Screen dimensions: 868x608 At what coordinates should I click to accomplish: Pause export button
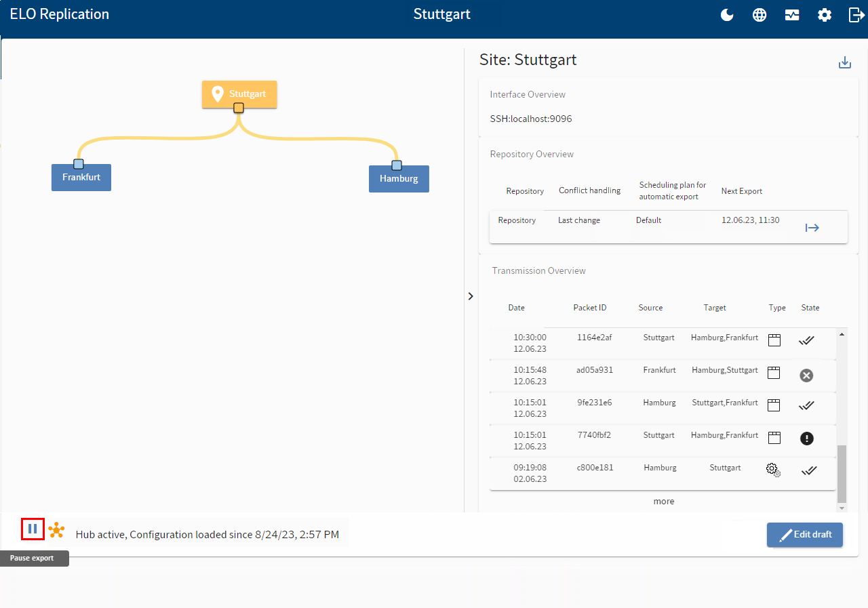tap(33, 528)
